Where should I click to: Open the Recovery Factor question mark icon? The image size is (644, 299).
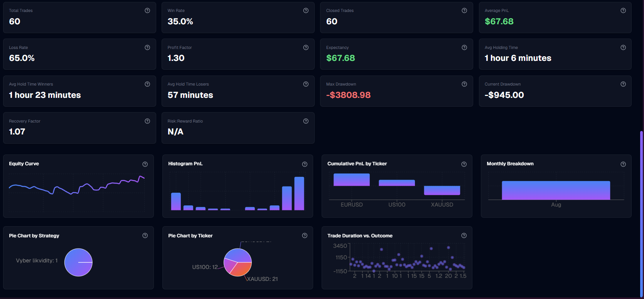147,121
